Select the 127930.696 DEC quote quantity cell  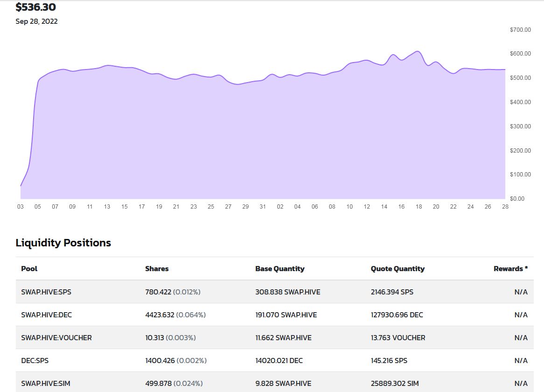[x=397, y=315]
